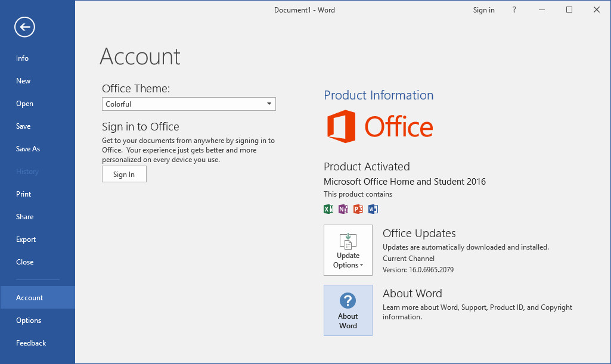Click the Word icon under product contains
Screen dimensions: 611x364
coord(373,209)
